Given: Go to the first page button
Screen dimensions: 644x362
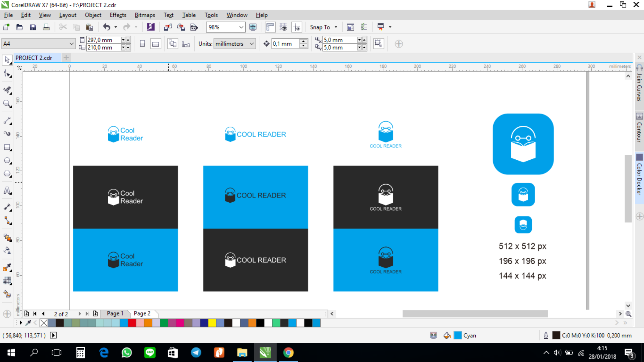Looking at the screenshot, I should pos(35,313).
